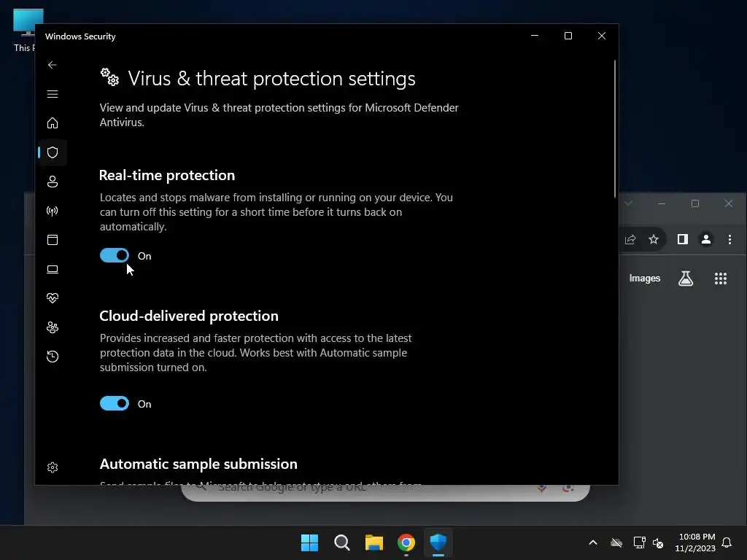Open Device security laptop icon
747x560 pixels.
point(53,269)
